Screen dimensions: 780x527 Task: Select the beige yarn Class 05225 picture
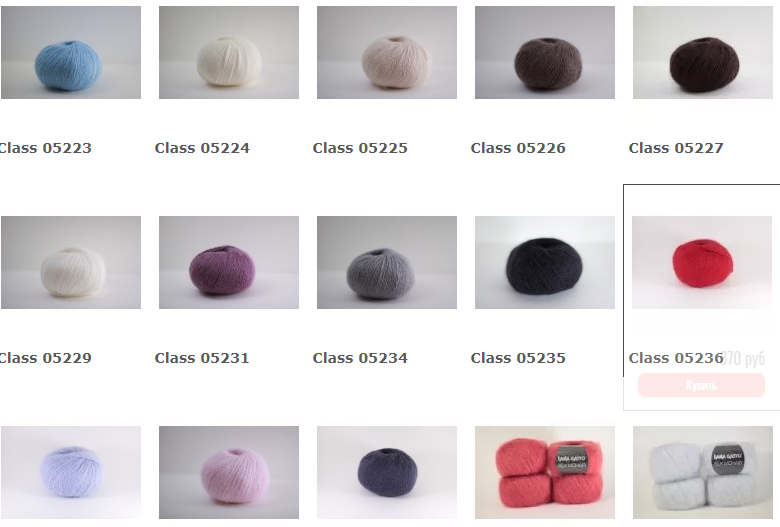point(387,52)
